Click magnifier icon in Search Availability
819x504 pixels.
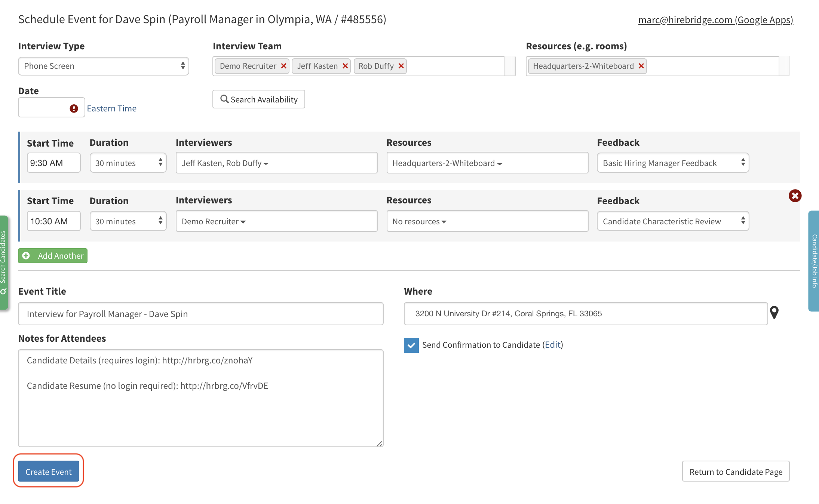(224, 99)
